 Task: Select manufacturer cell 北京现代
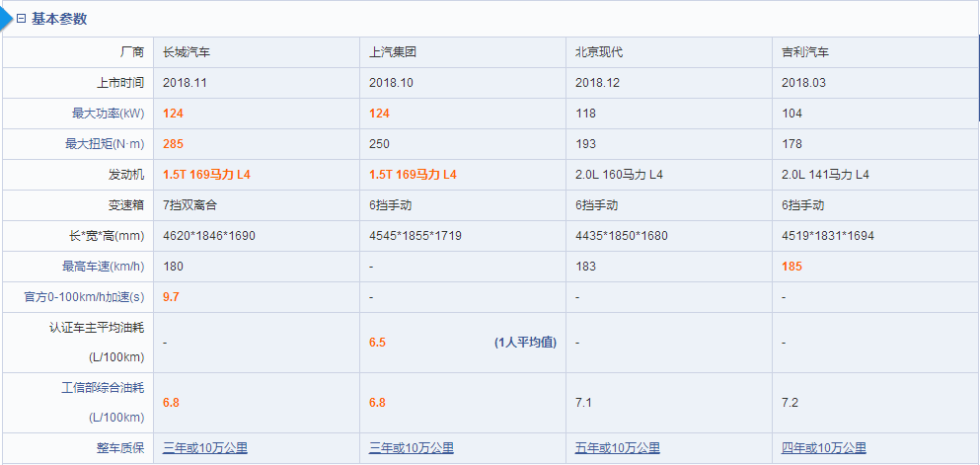tap(599, 52)
